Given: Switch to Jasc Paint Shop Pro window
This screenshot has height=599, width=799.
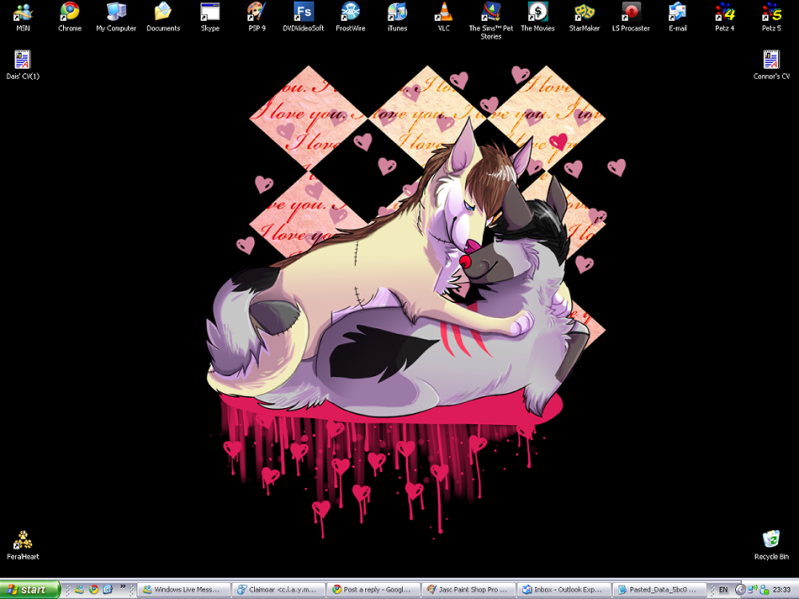Looking at the screenshot, I should tap(469, 589).
